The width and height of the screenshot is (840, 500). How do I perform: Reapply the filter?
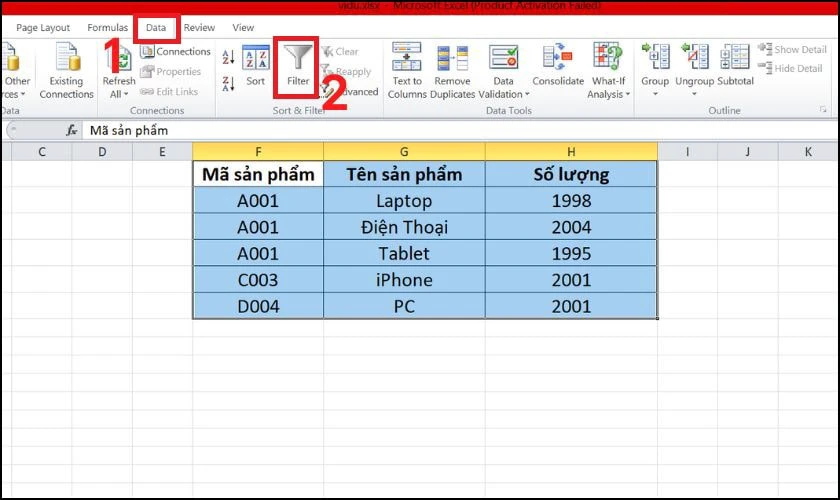(346, 71)
